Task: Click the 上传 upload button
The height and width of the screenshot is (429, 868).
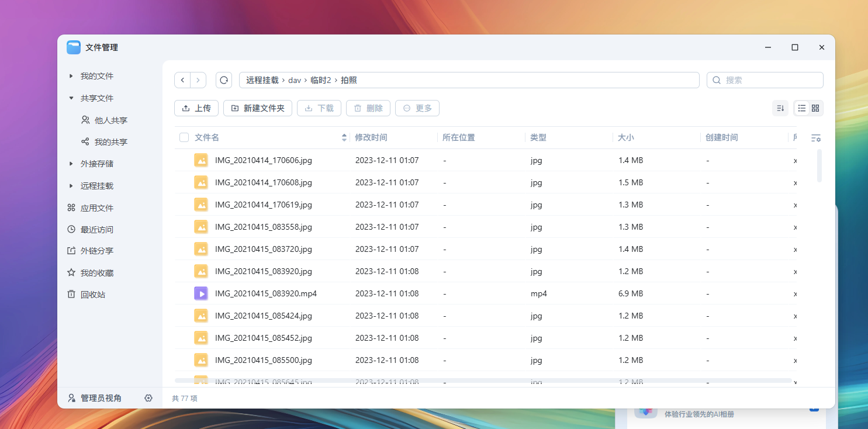Action: (196, 108)
